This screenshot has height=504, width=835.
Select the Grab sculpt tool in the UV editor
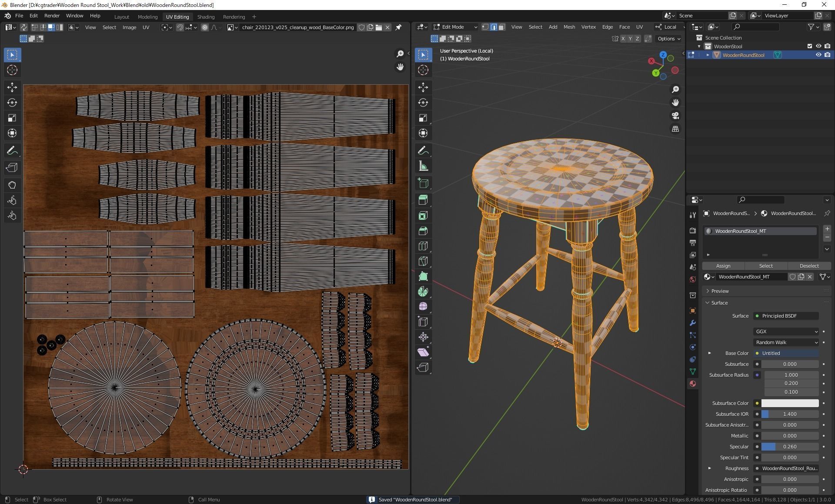(12, 185)
